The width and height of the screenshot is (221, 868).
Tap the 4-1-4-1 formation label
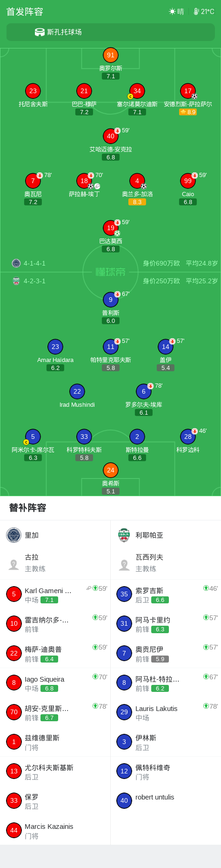(x=34, y=263)
